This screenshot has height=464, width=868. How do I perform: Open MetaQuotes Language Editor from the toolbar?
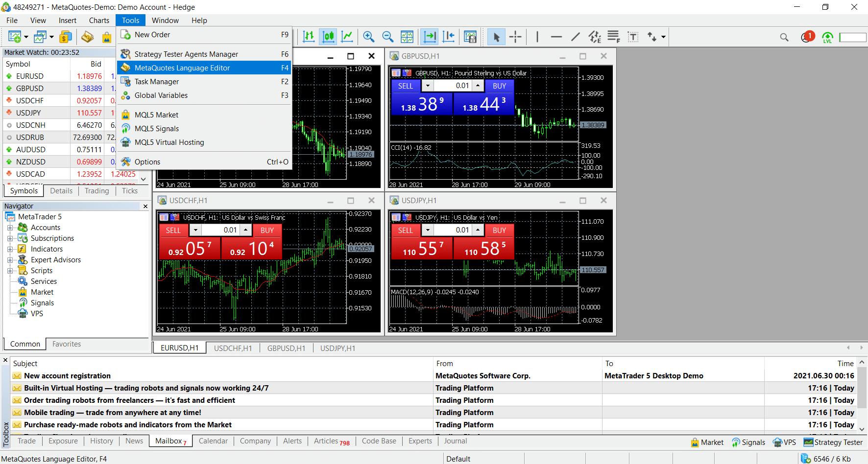coord(88,37)
